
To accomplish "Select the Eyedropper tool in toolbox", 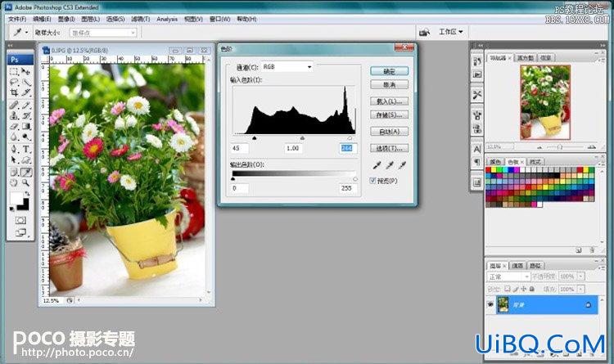I will click(26, 173).
